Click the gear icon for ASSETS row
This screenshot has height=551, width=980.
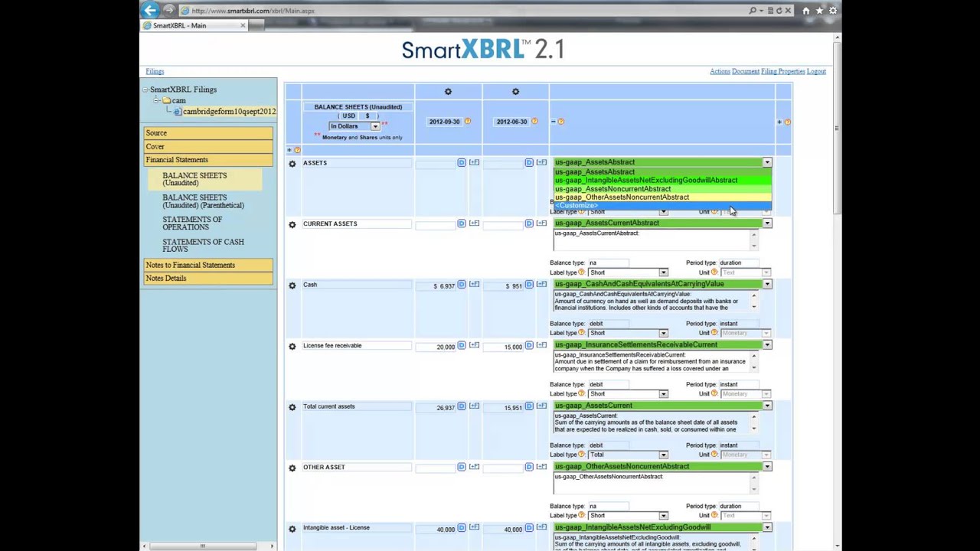292,164
